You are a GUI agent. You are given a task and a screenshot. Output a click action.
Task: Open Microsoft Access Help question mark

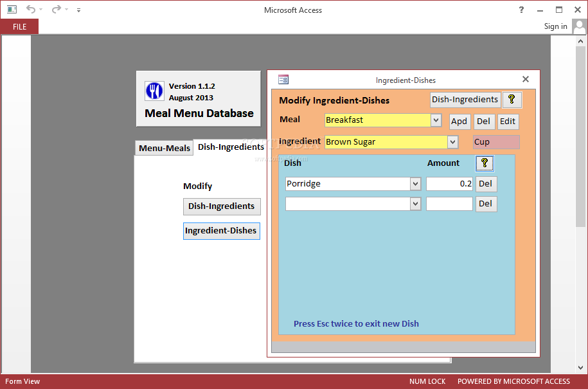point(521,10)
